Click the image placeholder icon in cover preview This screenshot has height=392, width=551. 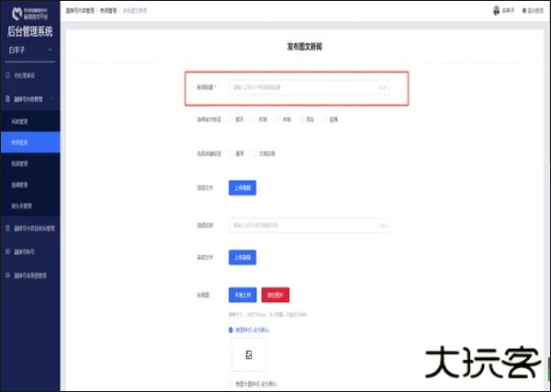[247, 354]
